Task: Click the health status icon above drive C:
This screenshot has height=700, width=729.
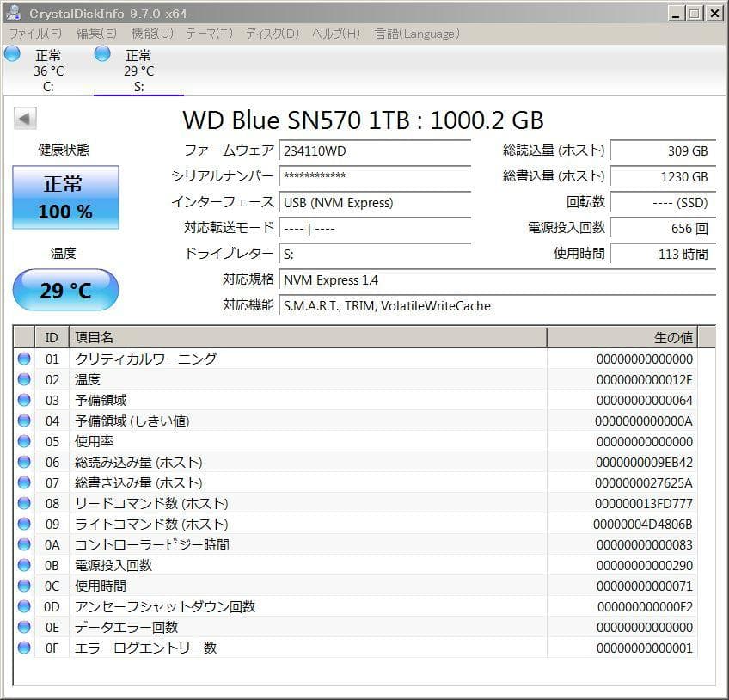Action: coord(11,53)
